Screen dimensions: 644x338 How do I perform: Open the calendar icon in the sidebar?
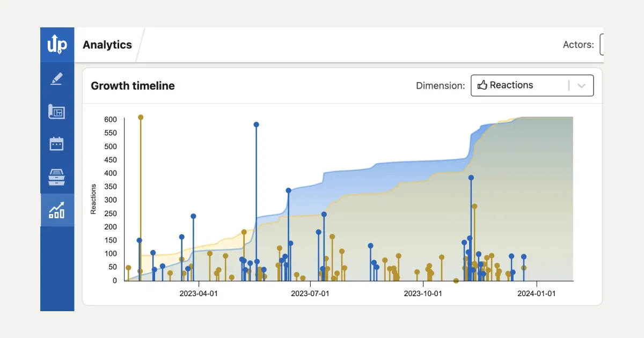(57, 143)
